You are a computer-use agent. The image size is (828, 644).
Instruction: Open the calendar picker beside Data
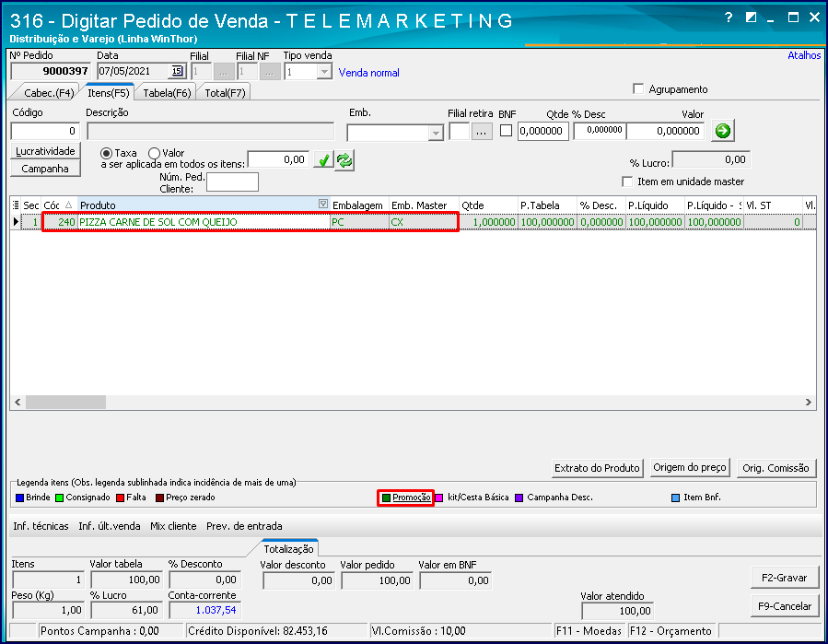tap(177, 71)
